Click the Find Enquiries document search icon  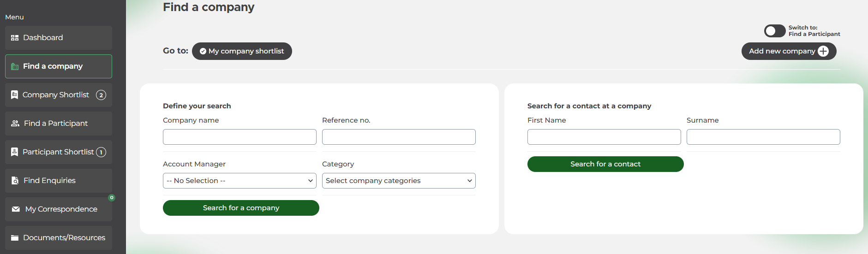(x=15, y=181)
